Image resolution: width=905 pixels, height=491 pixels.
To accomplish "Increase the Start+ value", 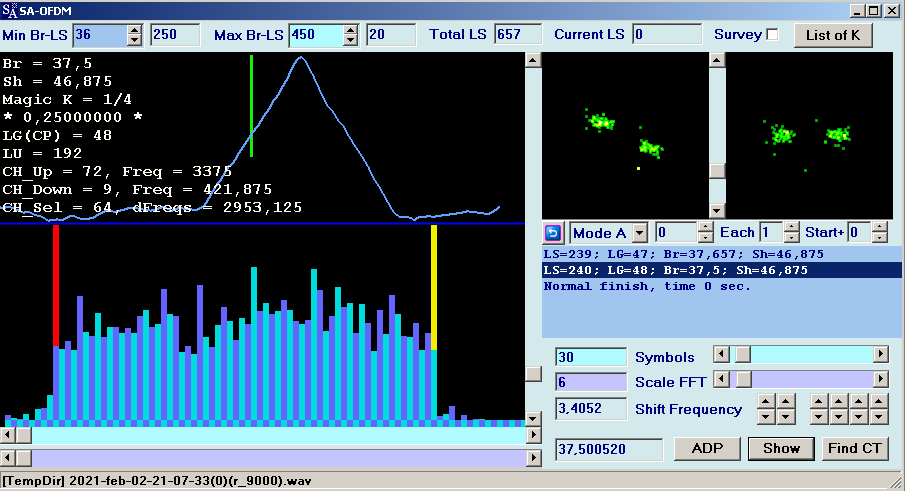I will tap(879, 228).
